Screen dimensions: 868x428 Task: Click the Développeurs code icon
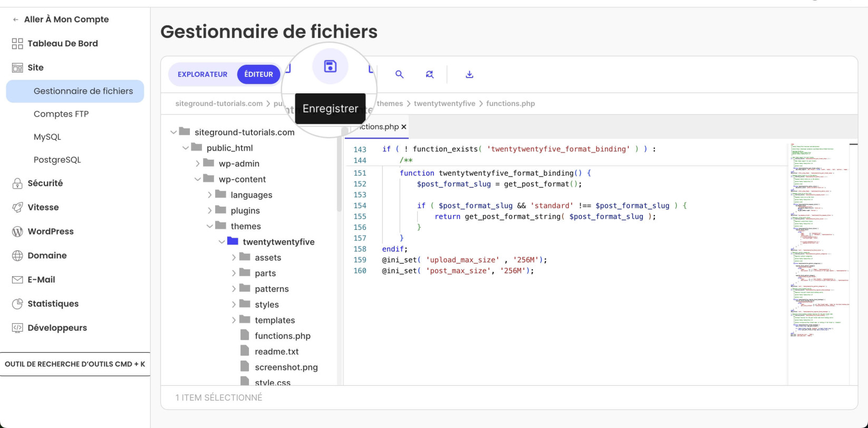pyautogui.click(x=17, y=328)
